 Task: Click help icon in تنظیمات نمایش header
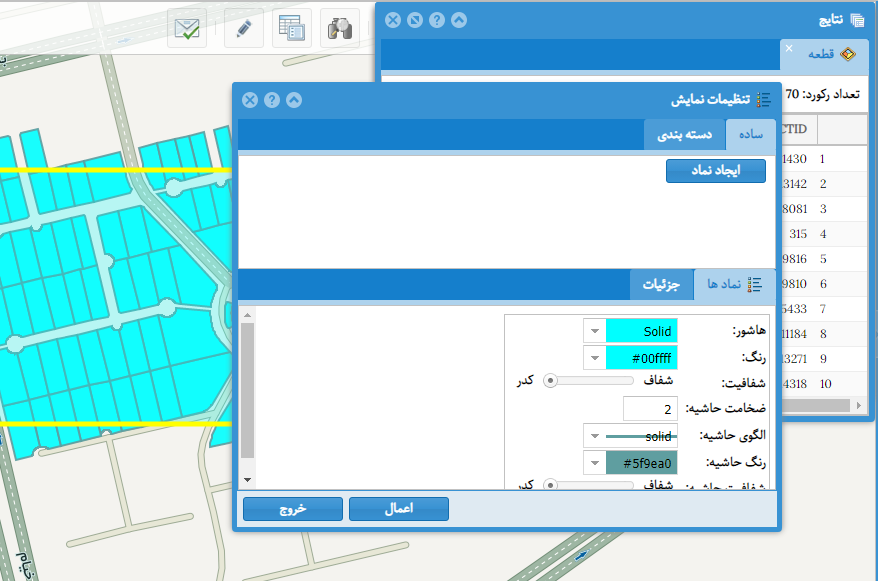(272, 100)
